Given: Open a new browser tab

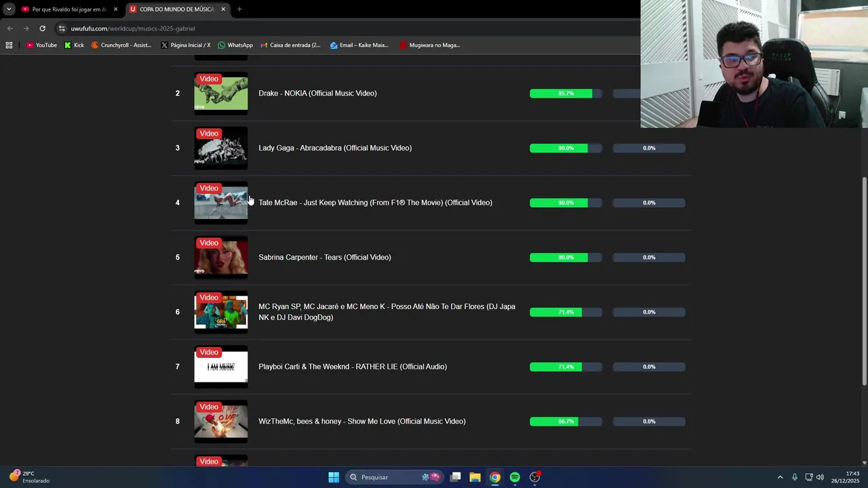Looking at the screenshot, I should (x=239, y=9).
